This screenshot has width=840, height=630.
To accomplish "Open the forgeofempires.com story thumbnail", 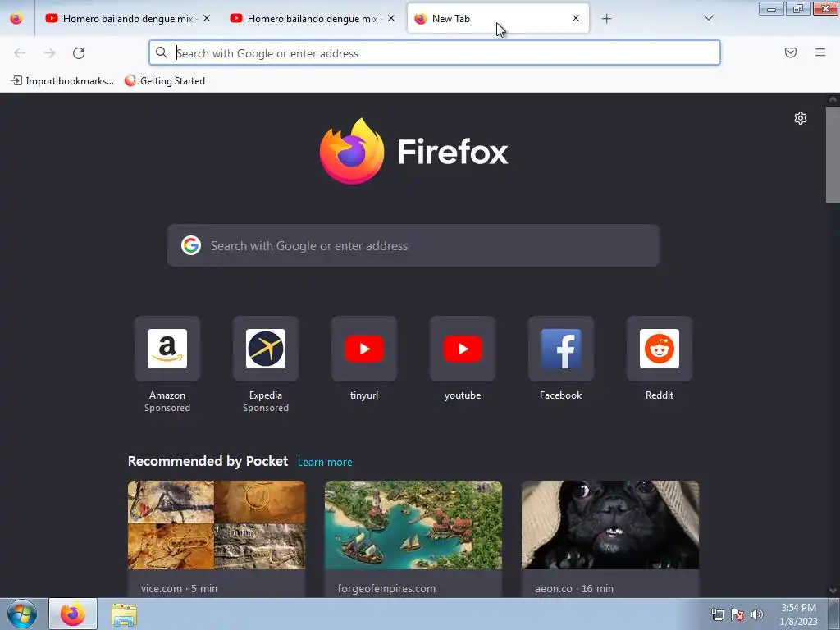I will 413,525.
